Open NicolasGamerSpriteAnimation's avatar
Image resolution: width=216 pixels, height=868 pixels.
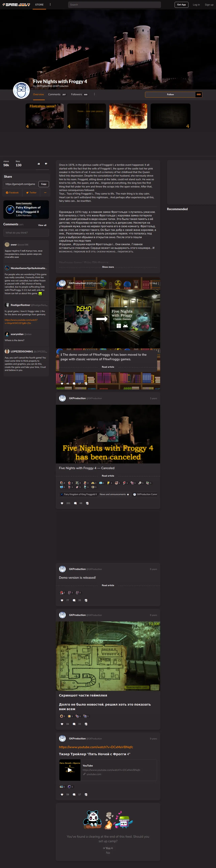(x=7, y=268)
